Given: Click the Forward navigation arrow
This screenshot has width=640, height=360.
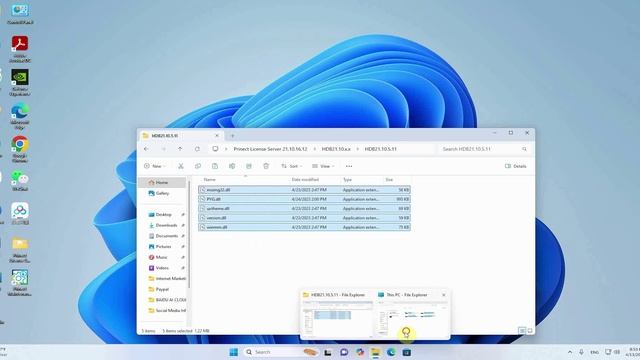Looking at the screenshot, I should tap(163, 149).
